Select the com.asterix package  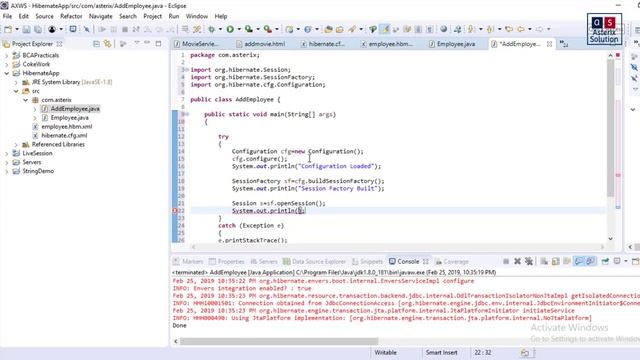pos(56,100)
